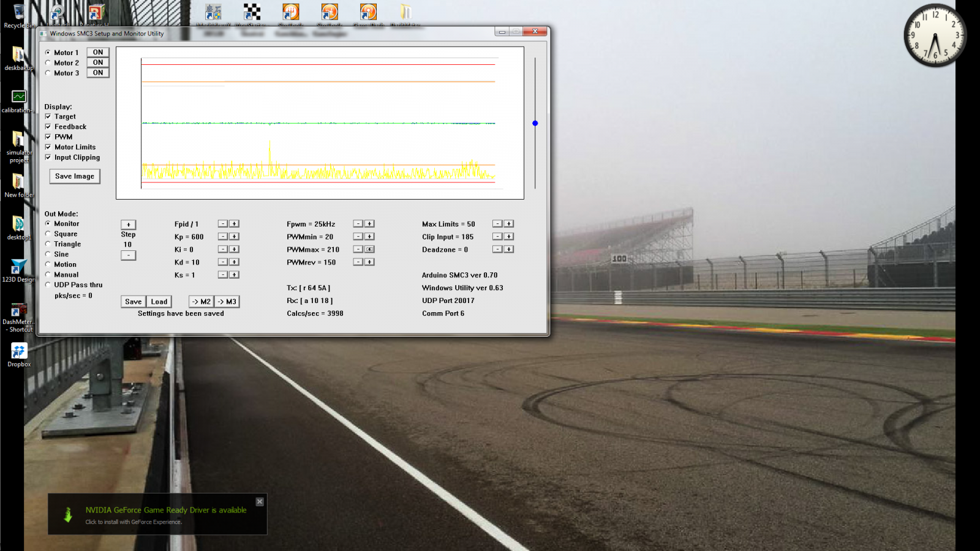This screenshot has width=980, height=551.
Task: Select Motor 1 radio button
Action: pyautogui.click(x=48, y=53)
